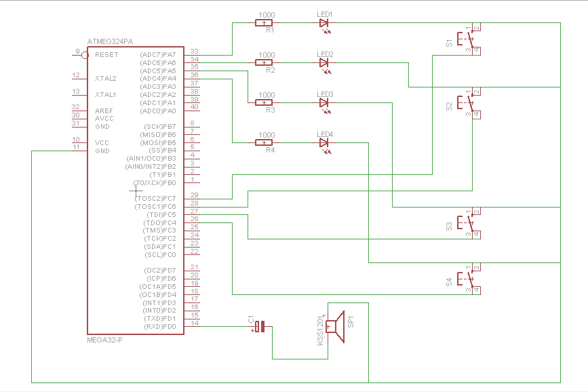Click the XTAL2 pin label
The height and width of the screenshot is (392, 588).
click(x=105, y=79)
